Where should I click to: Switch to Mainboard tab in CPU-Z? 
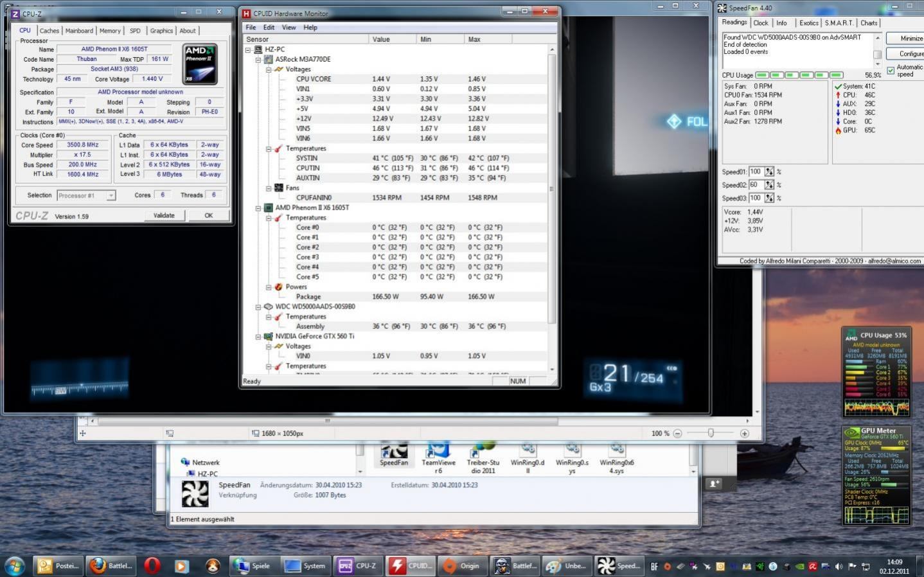tap(79, 31)
